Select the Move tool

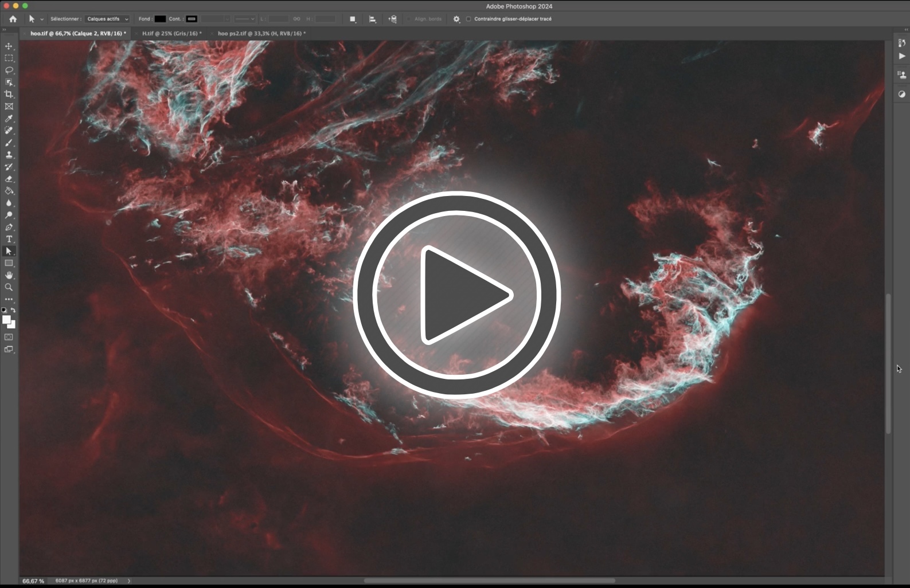9,46
